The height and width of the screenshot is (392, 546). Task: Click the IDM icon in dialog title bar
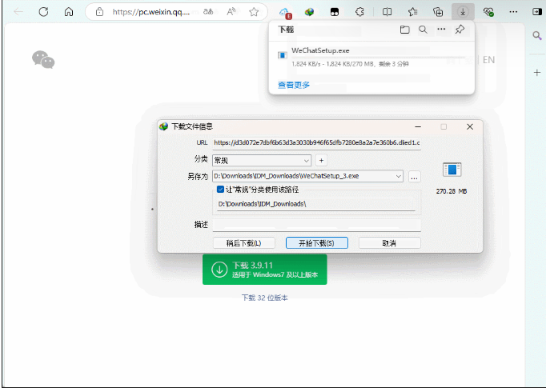coord(163,126)
